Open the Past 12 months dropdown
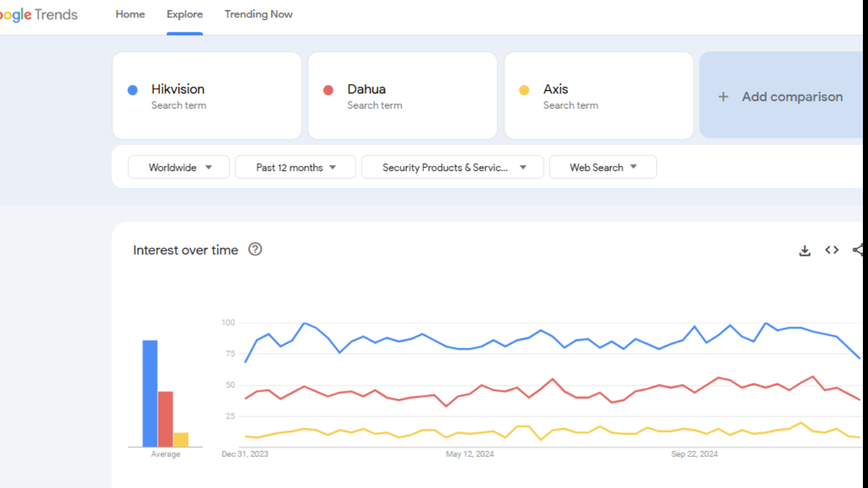 point(295,167)
